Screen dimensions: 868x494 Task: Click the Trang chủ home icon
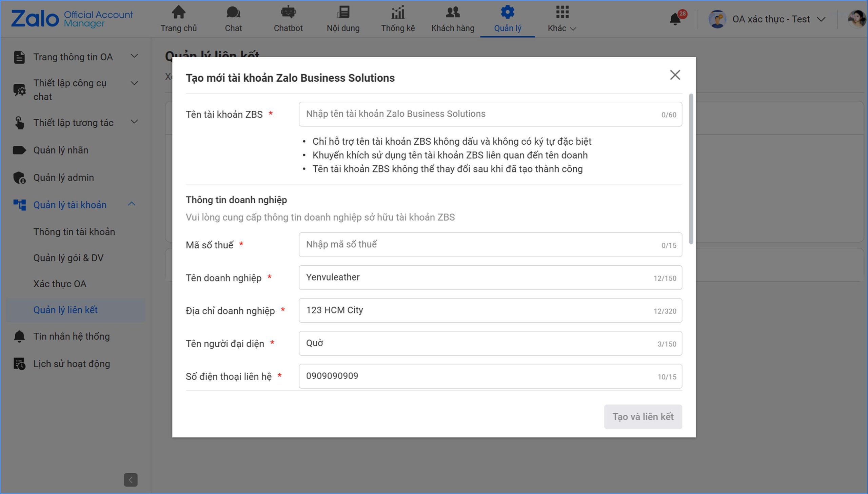tap(178, 13)
